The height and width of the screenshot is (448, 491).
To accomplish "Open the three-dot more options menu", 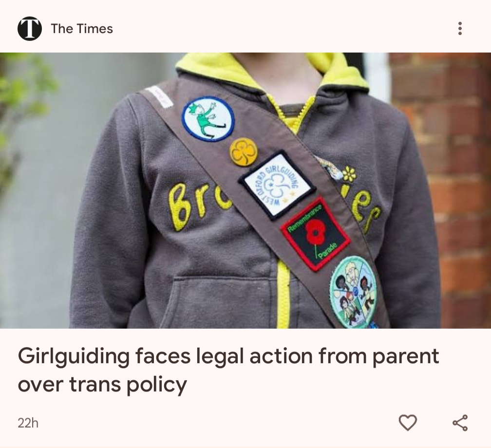I will (460, 29).
